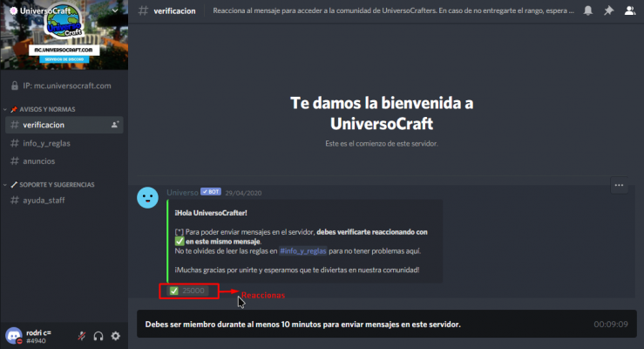Viewport: 644px width, 349px height.
Task: Click the channel topic text in header
Action: point(393,10)
